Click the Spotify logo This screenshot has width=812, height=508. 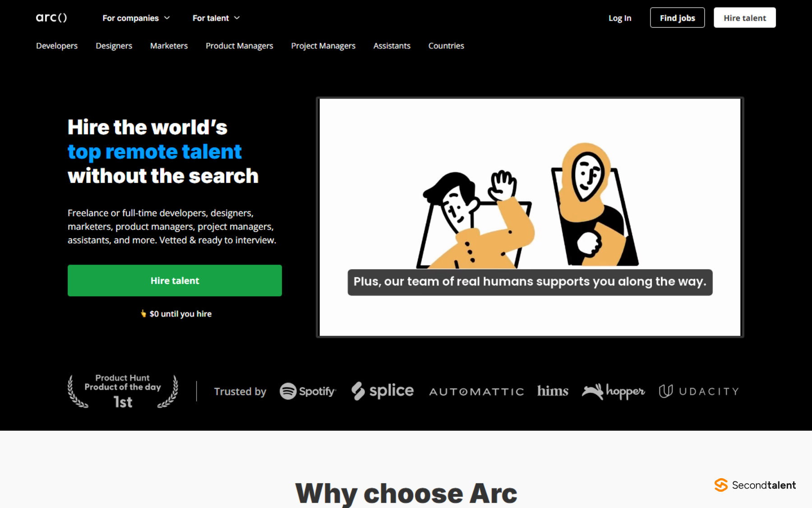pyautogui.click(x=308, y=391)
